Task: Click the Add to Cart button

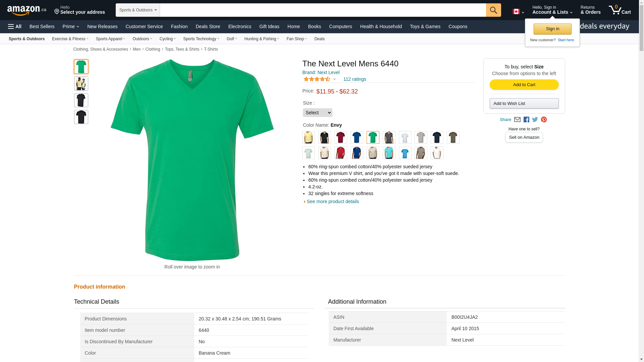Action: (524, 85)
